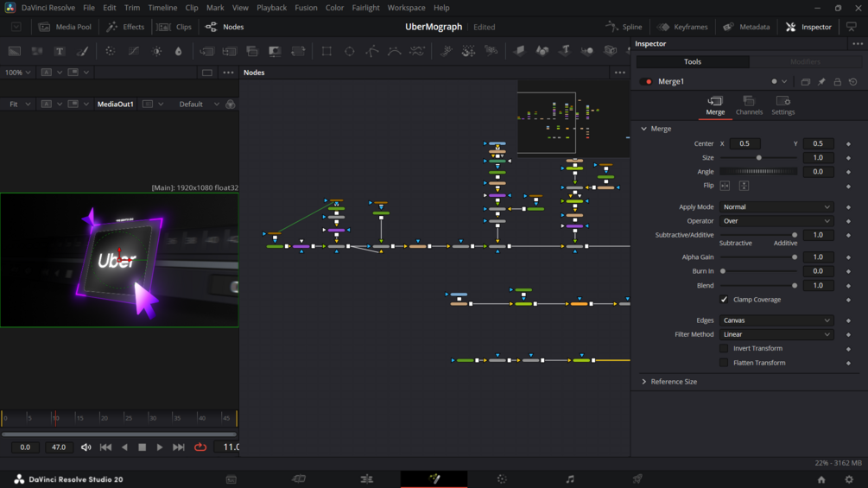
Task: Show the Keyframes panel
Action: [x=682, y=27]
